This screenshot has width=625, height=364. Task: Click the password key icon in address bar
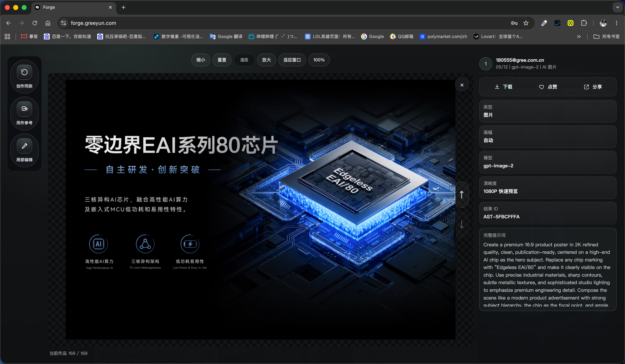514,23
